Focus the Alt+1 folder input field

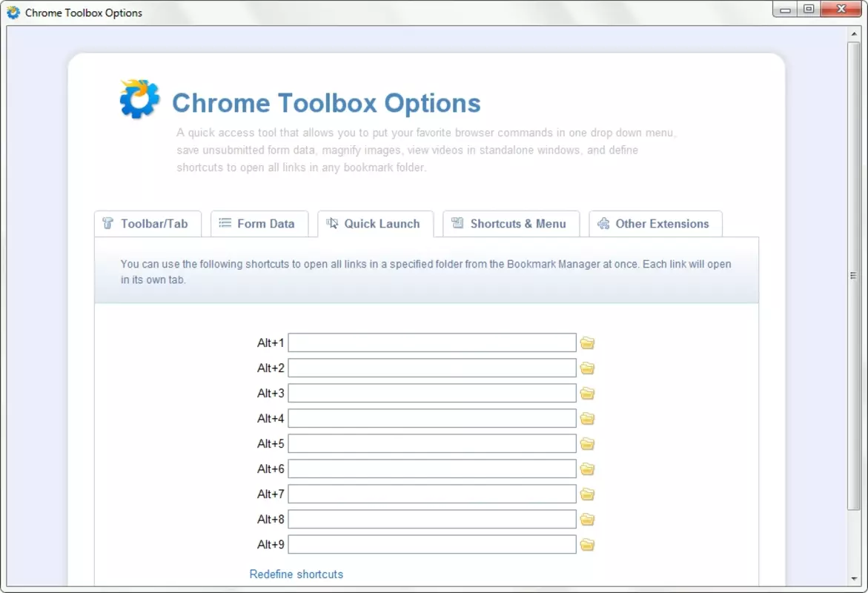(432, 342)
